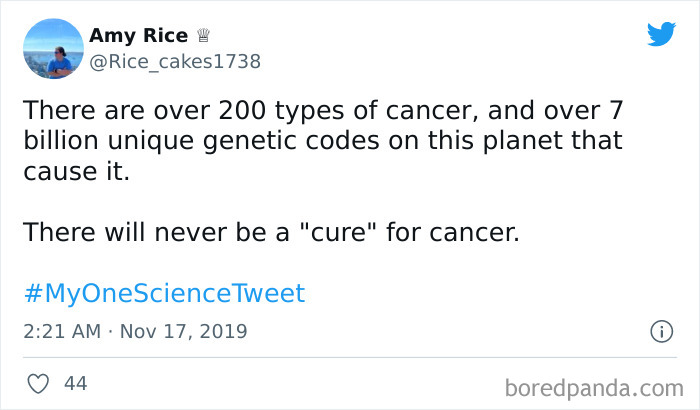Click the sentence "There will never be a cure"

click(x=270, y=232)
